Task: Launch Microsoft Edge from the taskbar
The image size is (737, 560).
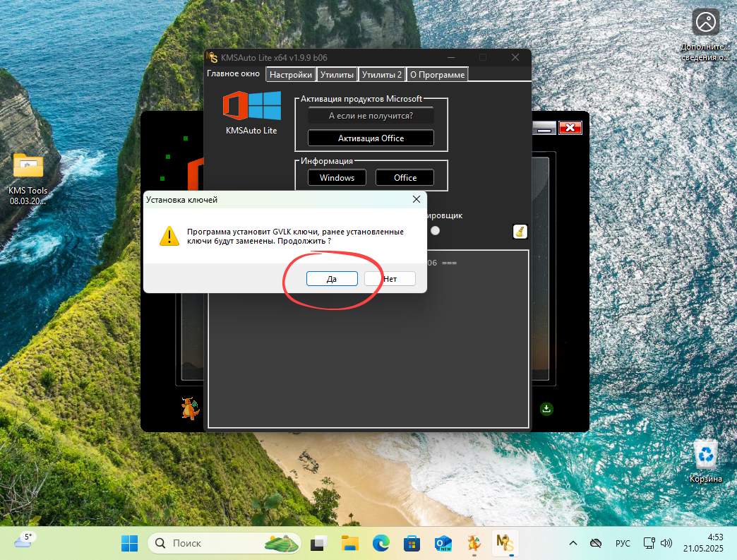Action: [x=381, y=543]
